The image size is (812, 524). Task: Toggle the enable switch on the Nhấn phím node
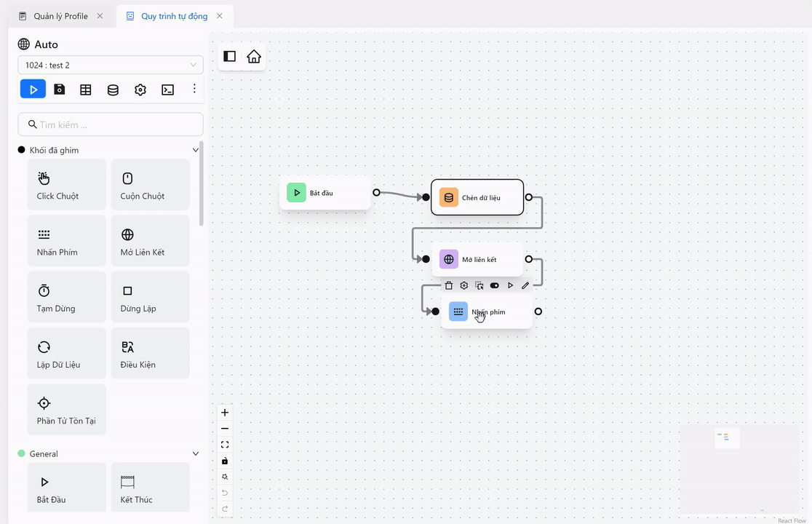[495, 286]
